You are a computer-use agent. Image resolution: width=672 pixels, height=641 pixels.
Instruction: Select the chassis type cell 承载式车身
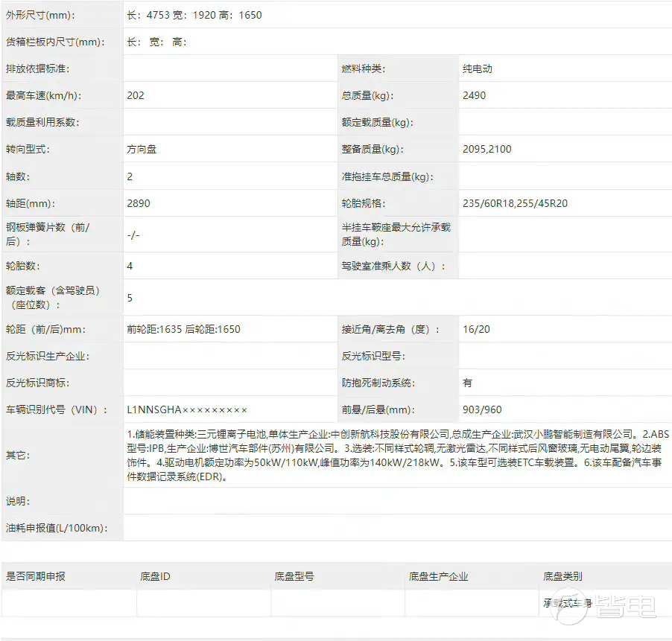point(568,603)
